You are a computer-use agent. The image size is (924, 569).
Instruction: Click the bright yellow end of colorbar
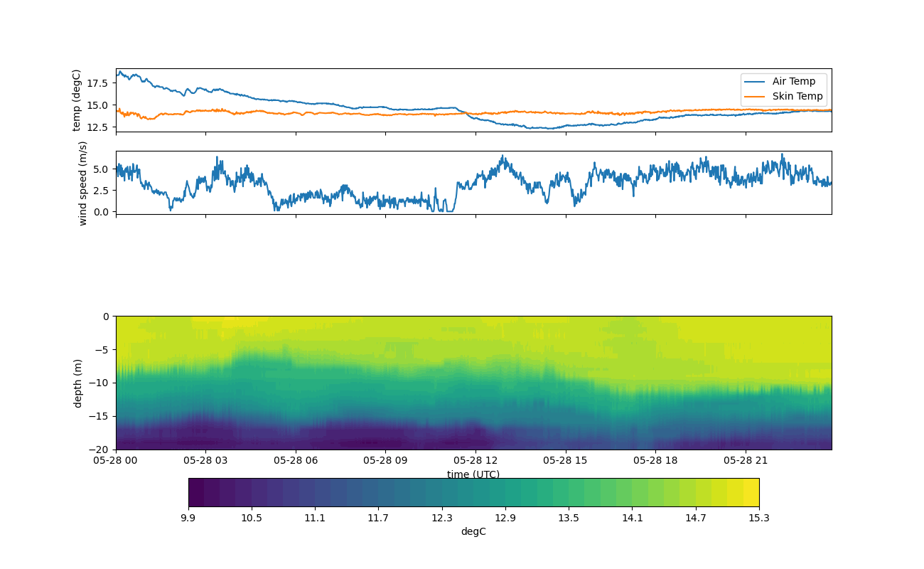coord(751,492)
